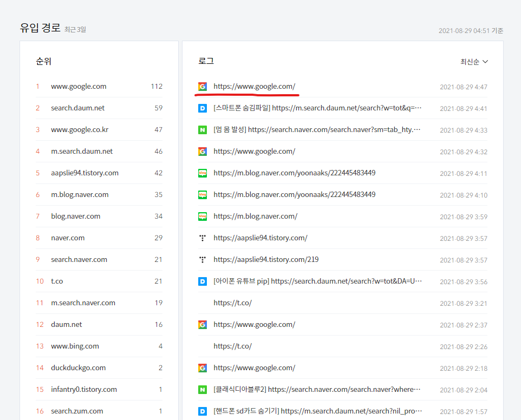
Task: Open the google.com log link at 4:47
Action: (x=254, y=86)
